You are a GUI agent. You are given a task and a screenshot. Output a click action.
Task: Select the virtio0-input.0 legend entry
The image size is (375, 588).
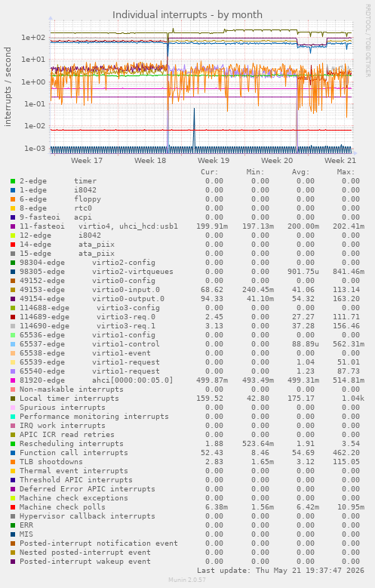(x=126, y=290)
